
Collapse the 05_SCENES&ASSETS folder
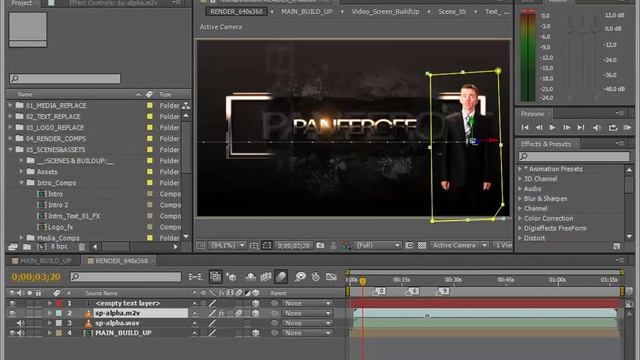click(x=10, y=149)
